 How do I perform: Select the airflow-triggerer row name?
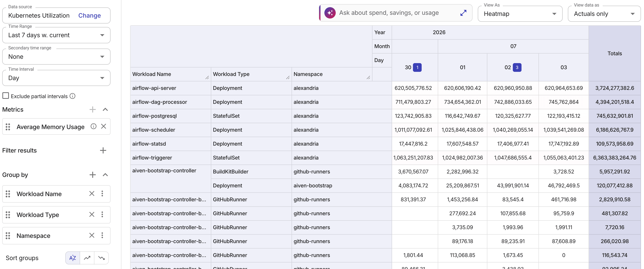[152, 158]
